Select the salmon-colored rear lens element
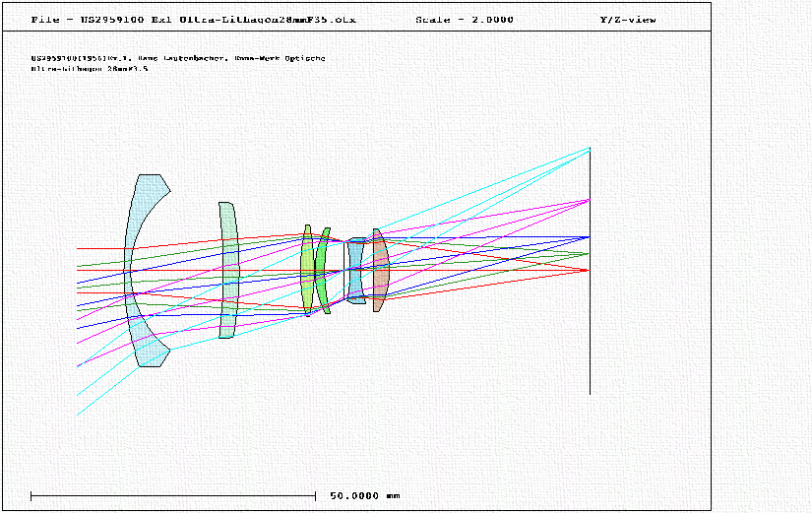The image size is (812, 513). click(381, 270)
